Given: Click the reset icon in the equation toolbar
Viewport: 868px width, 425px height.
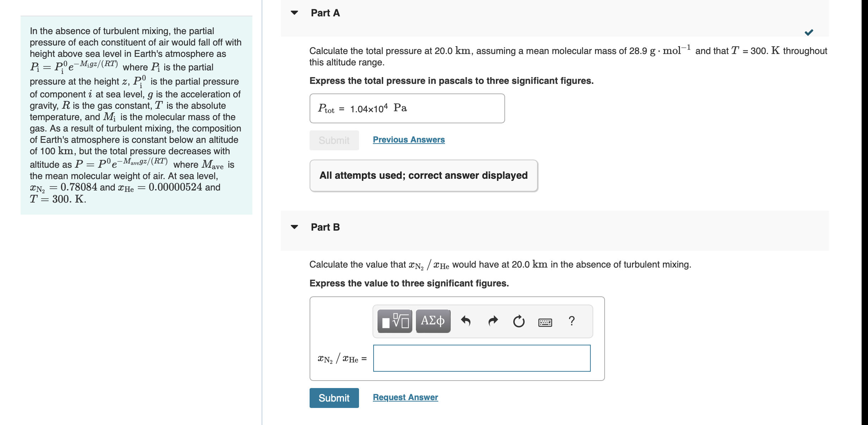Looking at the screenshot, I should click(x=519, y=321).
